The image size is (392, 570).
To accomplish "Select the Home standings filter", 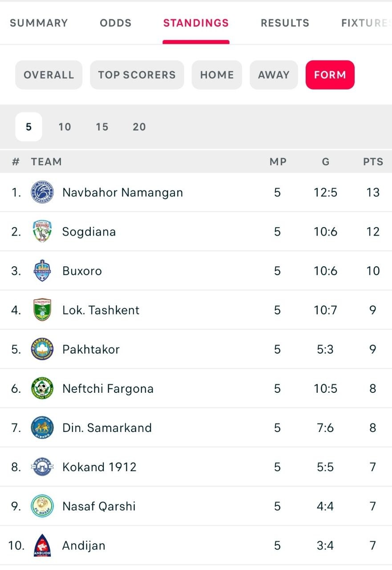I will coord(217,75).
